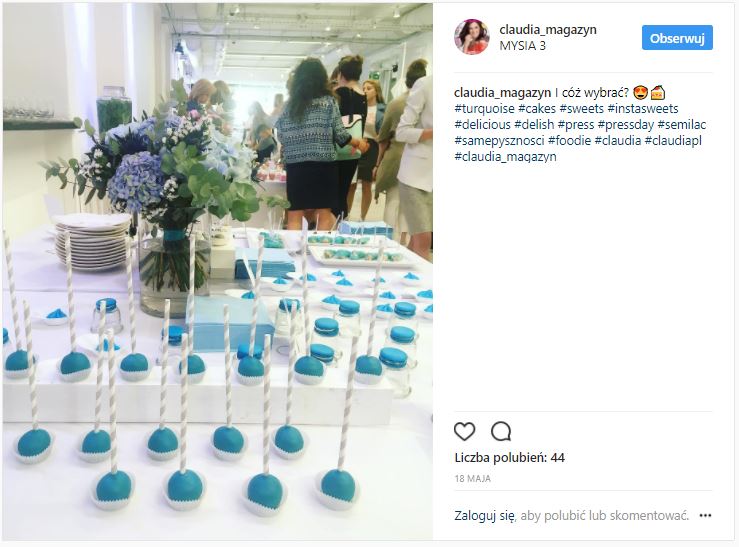Open the #semilac hashtag
The image size is (739, 547).
click(682, 125)
